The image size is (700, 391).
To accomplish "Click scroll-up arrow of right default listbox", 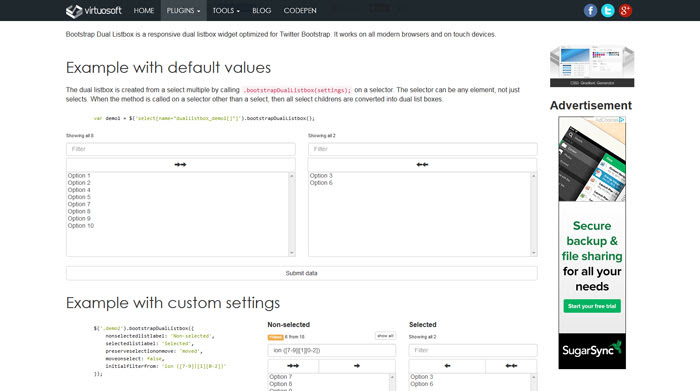I will coord(533,176).
